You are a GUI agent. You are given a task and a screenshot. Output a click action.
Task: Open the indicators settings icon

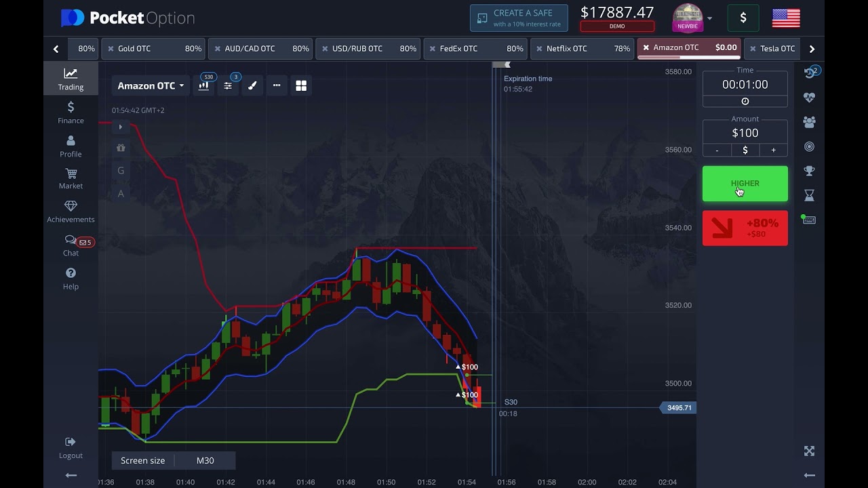click(228, 85)
